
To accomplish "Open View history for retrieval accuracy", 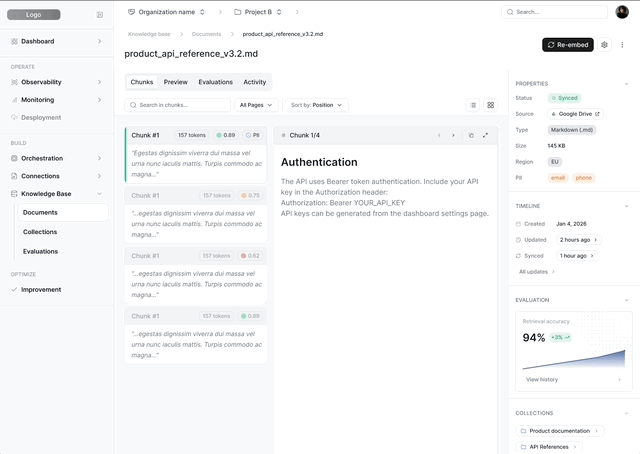I will pyautogui.click(x=573, y=379).
